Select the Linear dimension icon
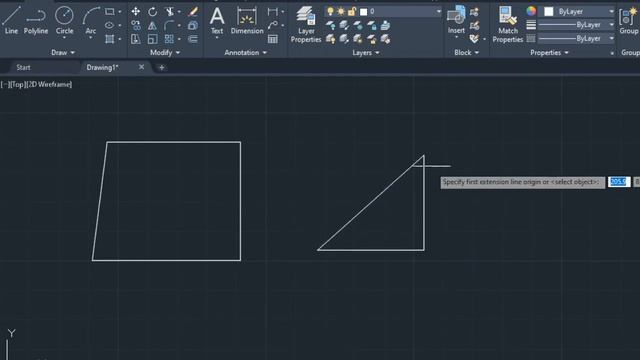This screenshot has height=360, width=640. [272, 12]
